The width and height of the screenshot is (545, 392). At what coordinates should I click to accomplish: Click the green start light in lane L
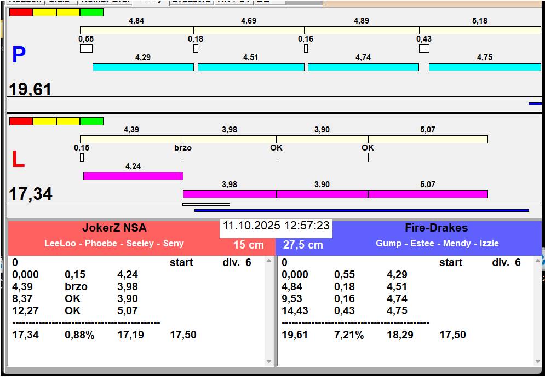point(91,121)
